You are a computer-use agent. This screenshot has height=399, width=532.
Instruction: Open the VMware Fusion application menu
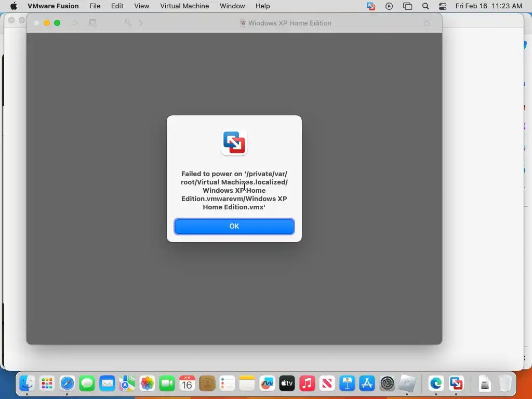(x=53, y=6)
